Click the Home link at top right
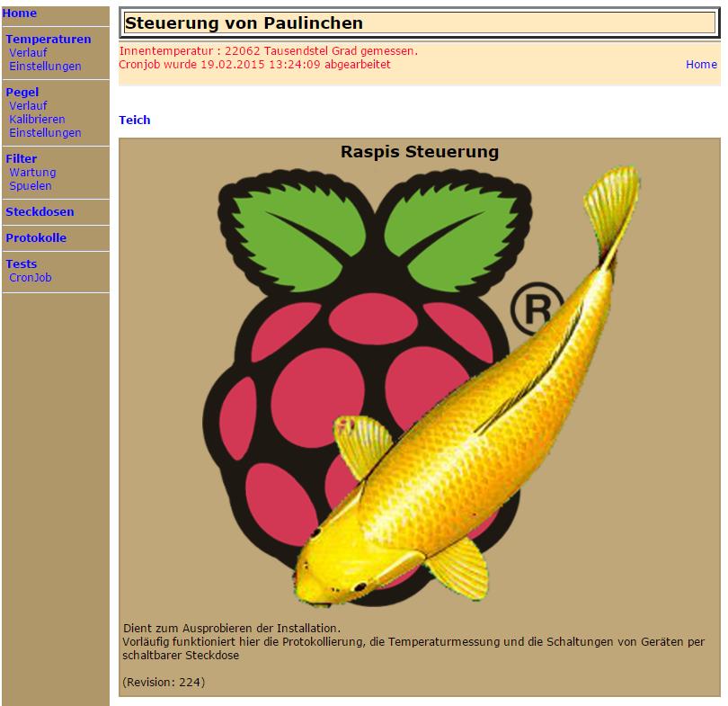 701,65
